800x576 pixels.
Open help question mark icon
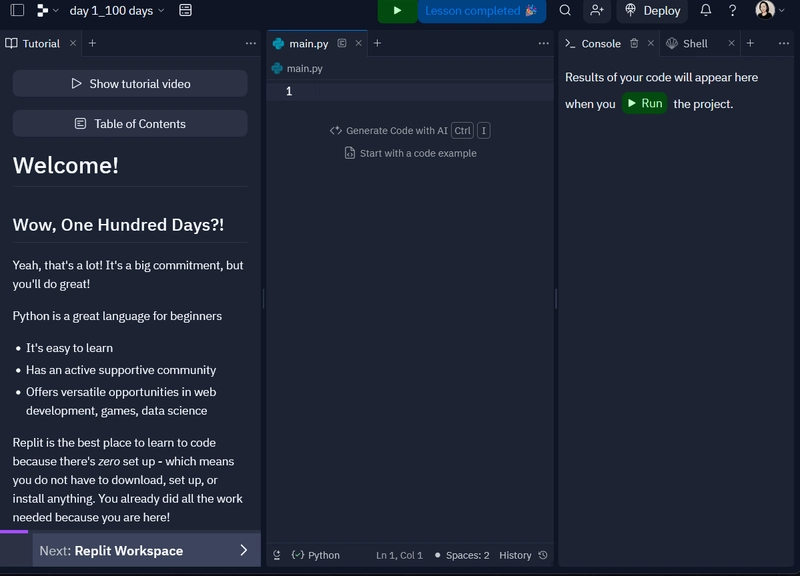point(732,11)
